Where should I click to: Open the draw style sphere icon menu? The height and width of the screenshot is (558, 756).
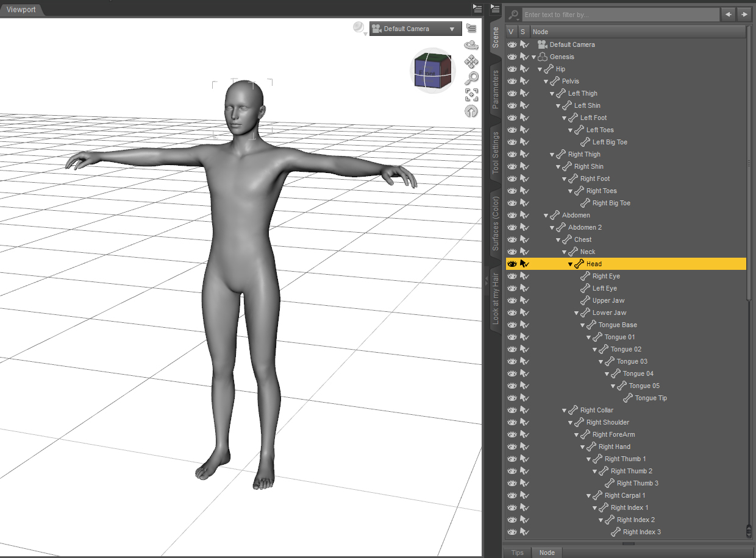(x=360, y=29)
